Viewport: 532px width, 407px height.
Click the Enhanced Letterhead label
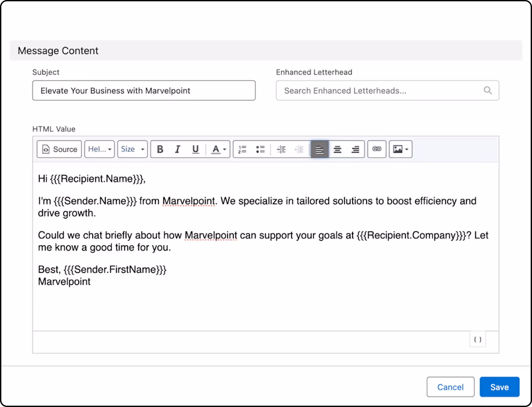[x=314, y=72]
